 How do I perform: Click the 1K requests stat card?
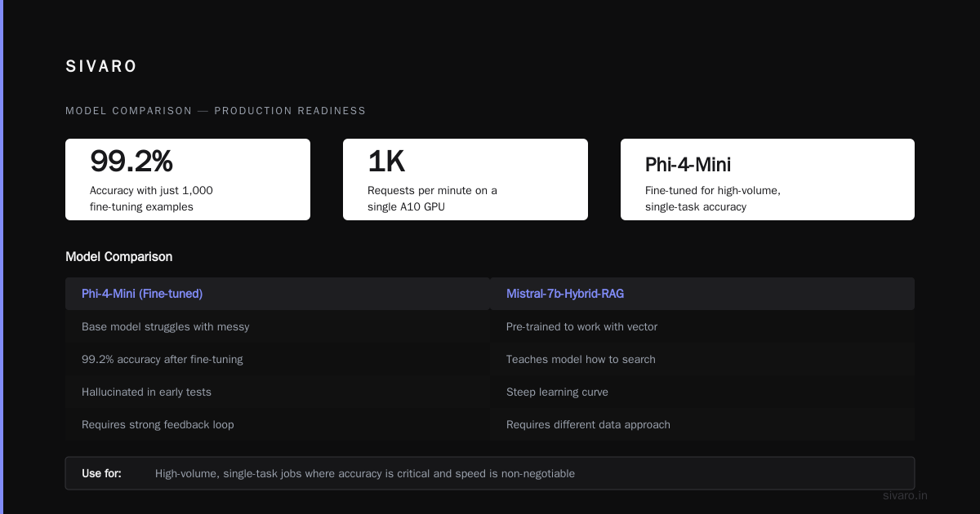(x=465, y=179)
